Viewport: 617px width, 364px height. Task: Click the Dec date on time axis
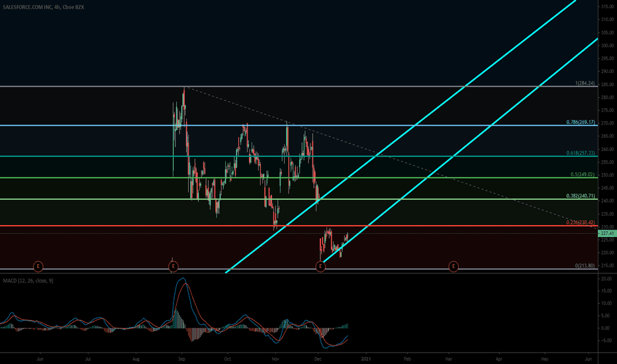[x=318, y=359]
